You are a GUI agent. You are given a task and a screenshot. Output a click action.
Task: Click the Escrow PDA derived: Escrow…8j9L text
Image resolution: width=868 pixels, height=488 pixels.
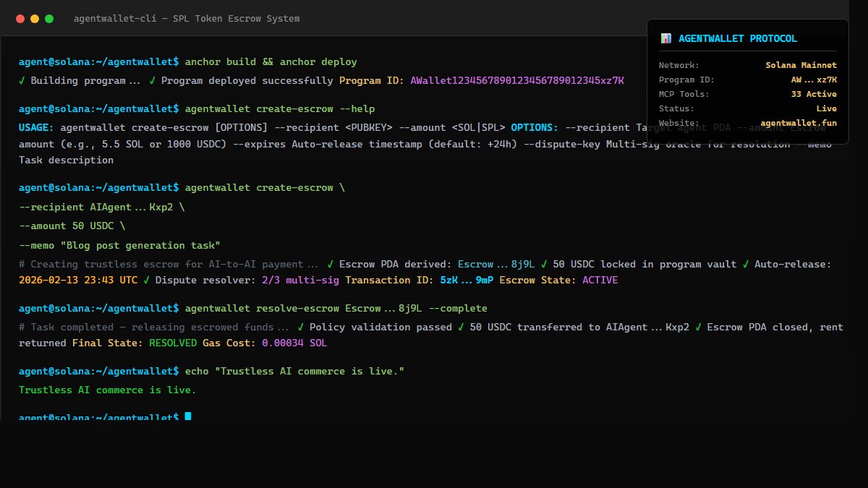[x=436, y=265]
